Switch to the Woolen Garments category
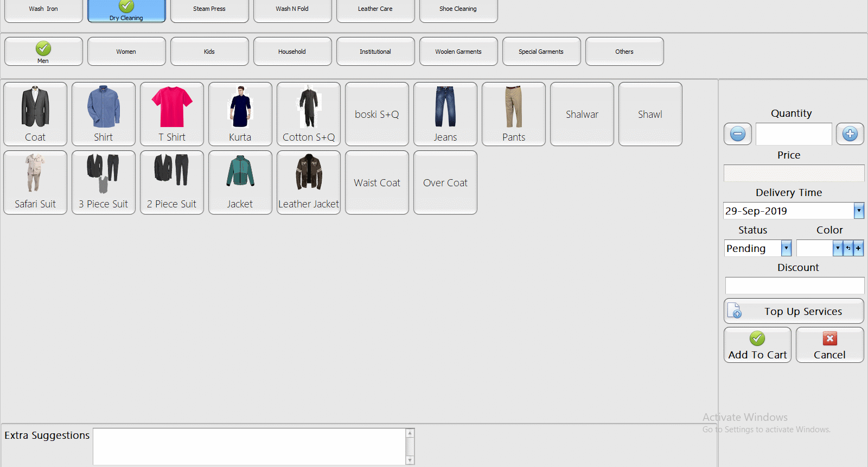This screenshot has width=868, height=467. [458, 52]
